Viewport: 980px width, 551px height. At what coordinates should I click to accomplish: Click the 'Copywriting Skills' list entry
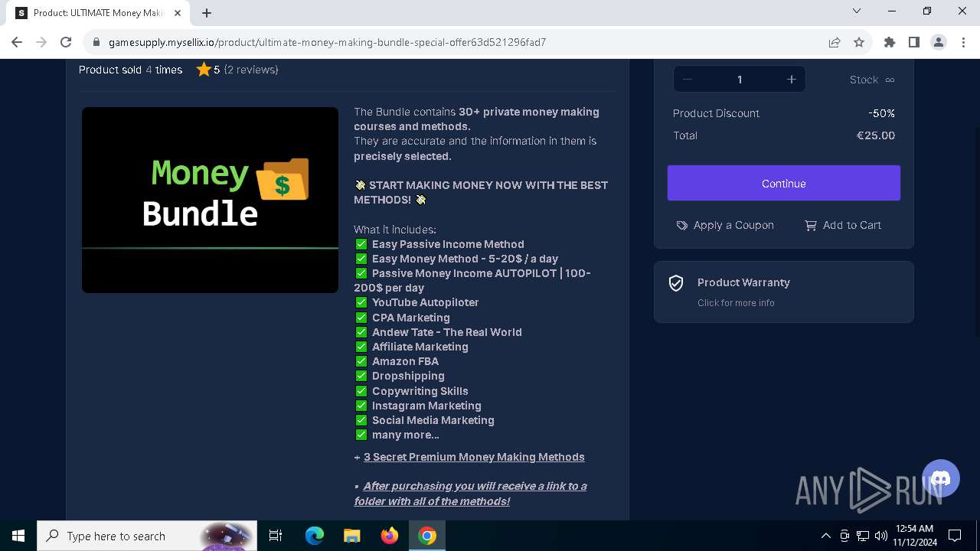(420, 391)
